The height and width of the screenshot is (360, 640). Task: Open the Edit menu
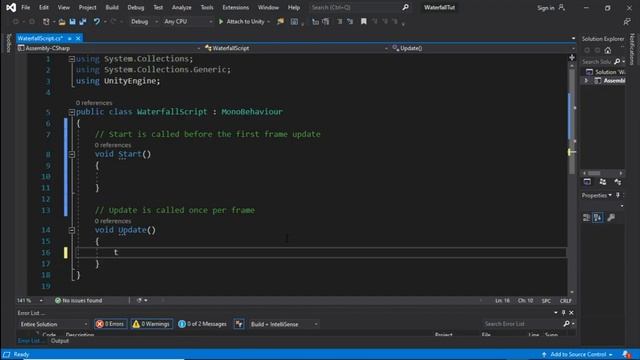44,7
